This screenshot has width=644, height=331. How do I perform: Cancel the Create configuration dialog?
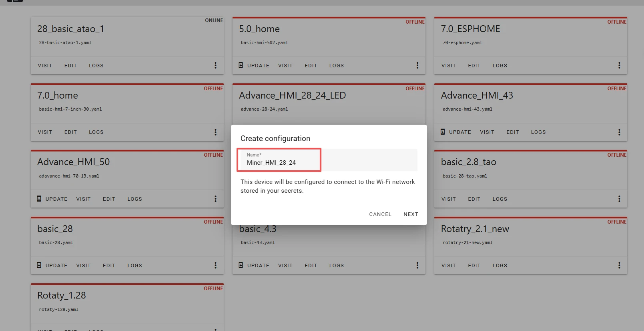380,214
